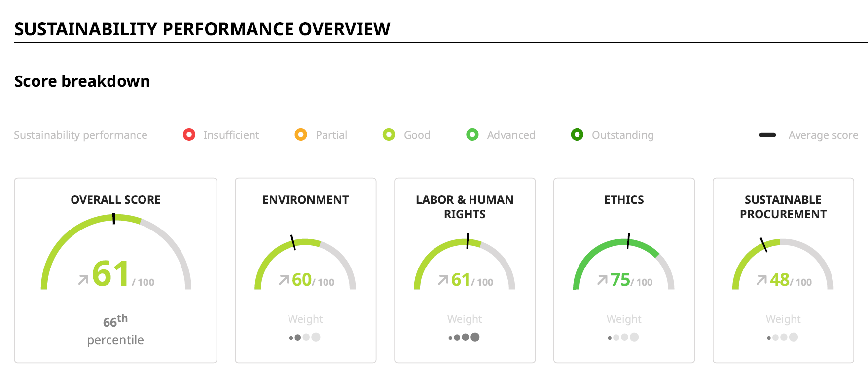Click the red Insufficient legend icon

[189, 135]
